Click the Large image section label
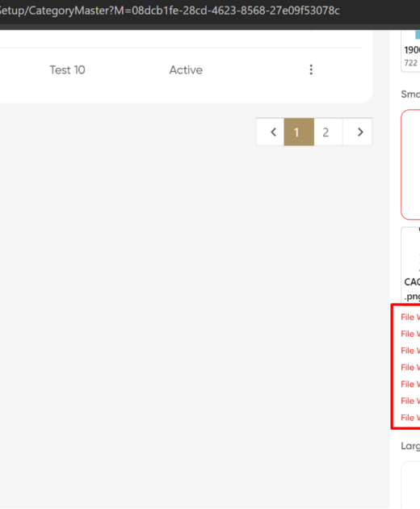This screenshot has height=509, width=420. click(410, 446)
